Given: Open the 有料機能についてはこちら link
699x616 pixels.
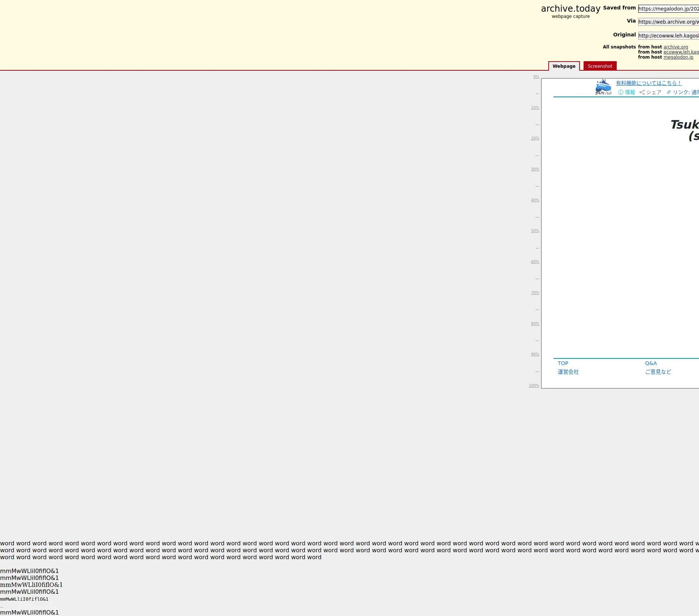Looking at the screenshot, I should (648, 83).
